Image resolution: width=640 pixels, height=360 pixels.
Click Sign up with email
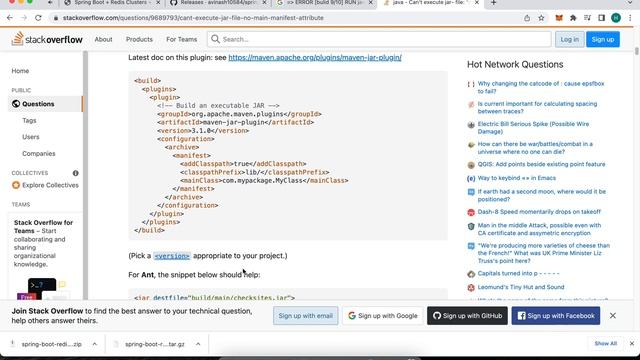coord(305,316)
